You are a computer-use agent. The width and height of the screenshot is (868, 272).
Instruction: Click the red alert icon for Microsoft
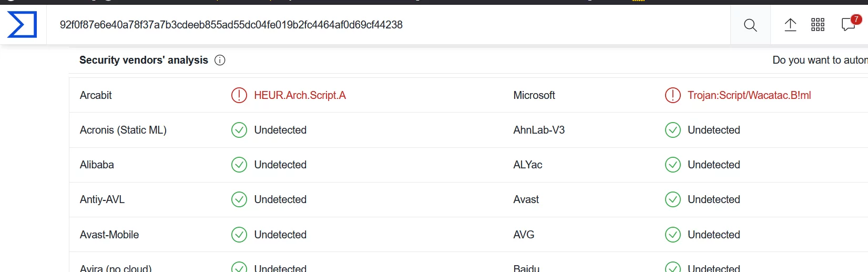[673, 95]
